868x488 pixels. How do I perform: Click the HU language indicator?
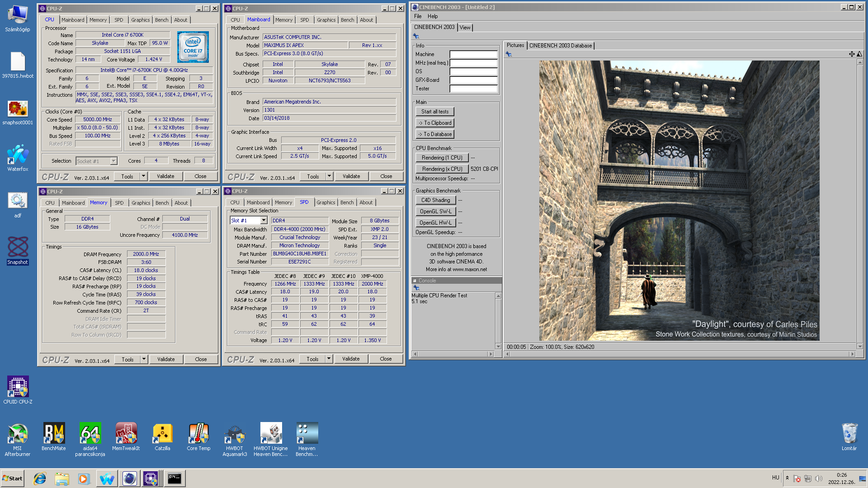pos(775,478)
